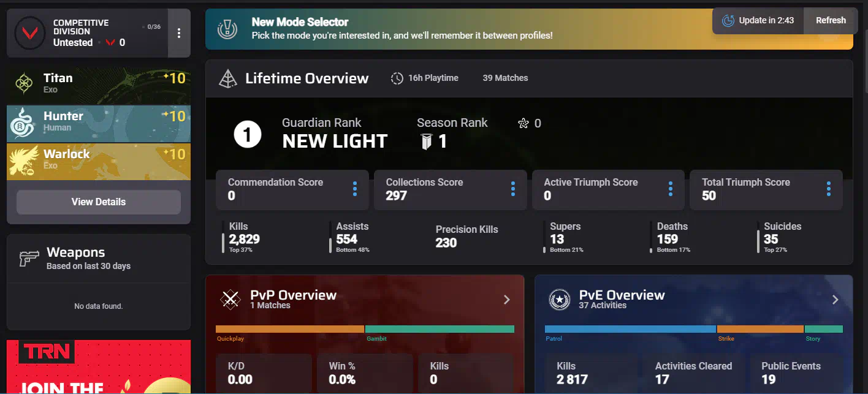This screenshot has width=868, height=394.
Task: Select the Hunter Human character
Action: pyautogui.click(x=99, y=121)
